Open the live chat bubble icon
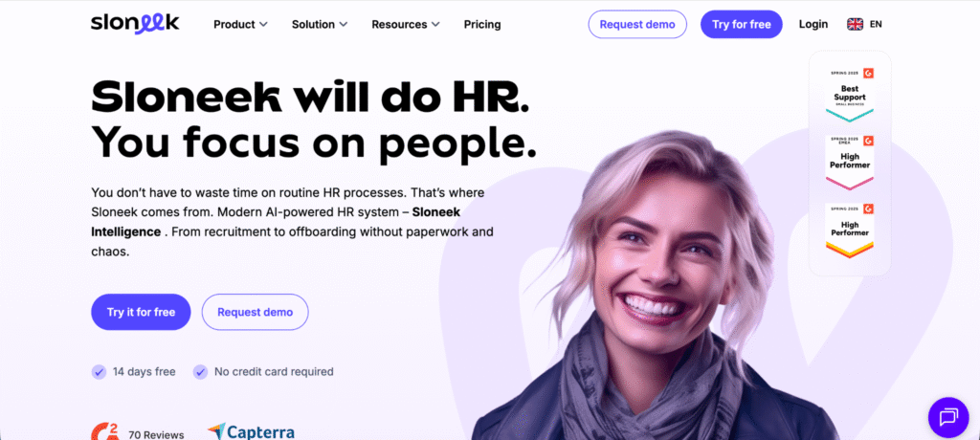Viewport: 980px width, 440px height. click(x=948, y=417)
